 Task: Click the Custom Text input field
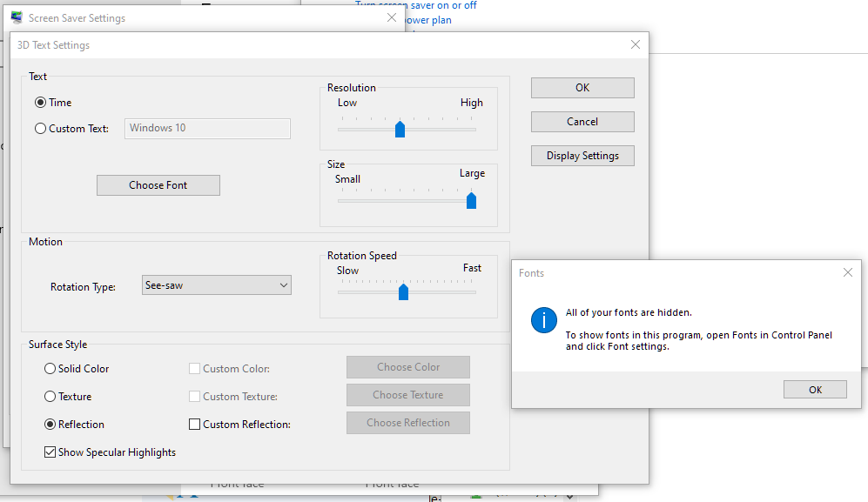point(207,129)
